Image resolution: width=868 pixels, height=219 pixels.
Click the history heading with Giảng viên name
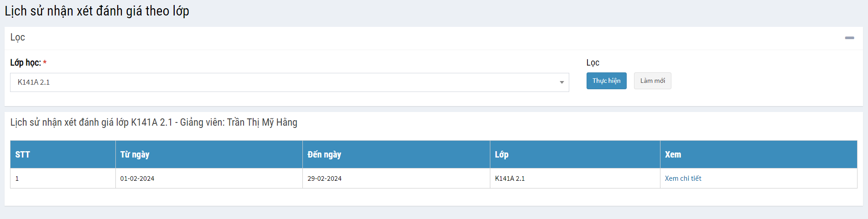[154, 122]
